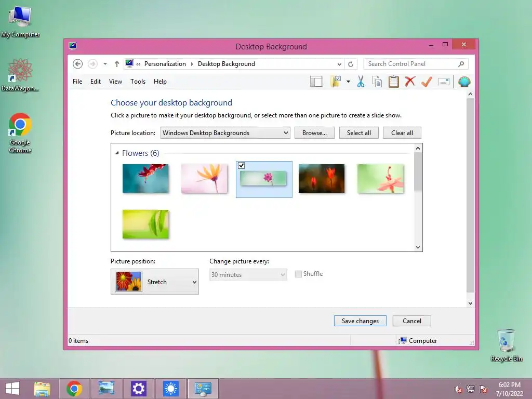Click the red X Delete icon

pyautogui.click(x=410, y=82)
